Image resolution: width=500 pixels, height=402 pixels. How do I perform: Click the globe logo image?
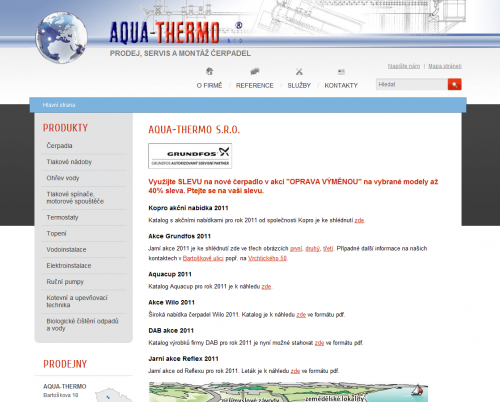click(62, 38)
